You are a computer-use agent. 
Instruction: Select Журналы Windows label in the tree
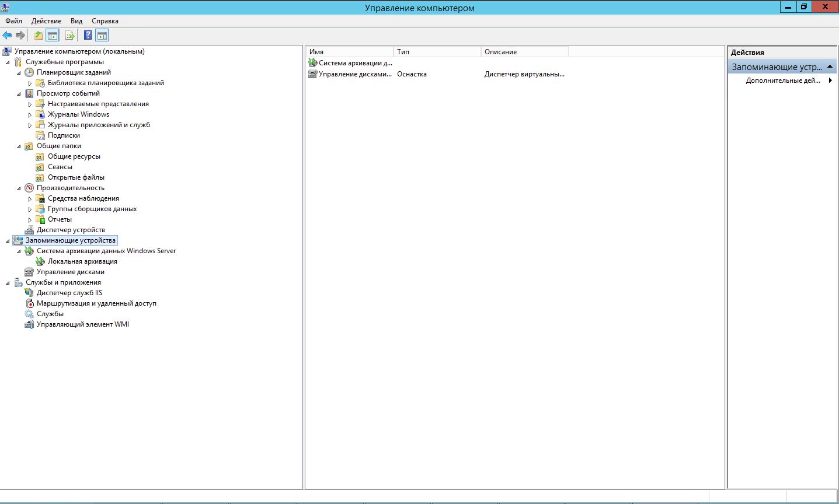(78, 114)
